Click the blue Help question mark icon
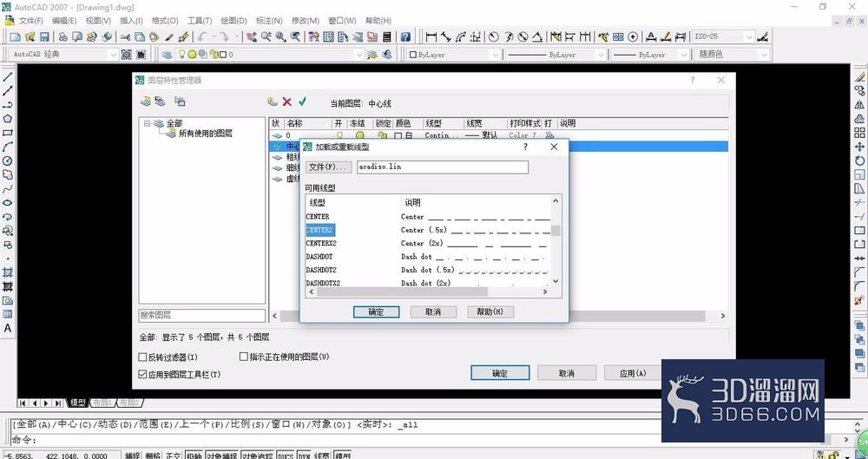 (405, 37)
